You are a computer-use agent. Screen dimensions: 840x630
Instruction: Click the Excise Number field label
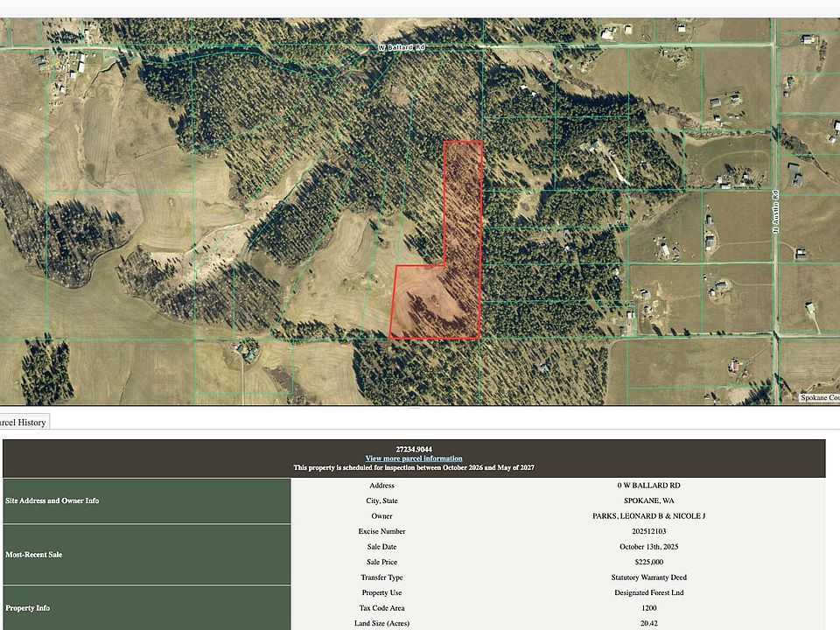(x=381, y=531)
